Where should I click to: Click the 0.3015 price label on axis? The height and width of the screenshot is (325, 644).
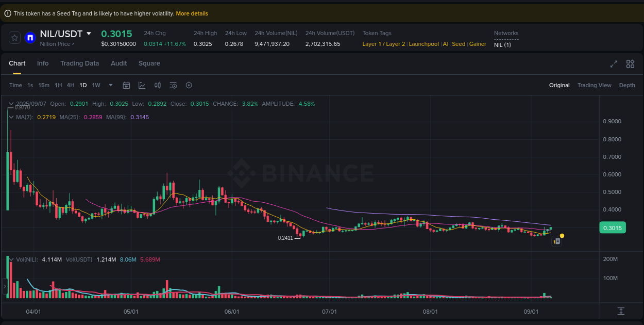click(612, 227)
